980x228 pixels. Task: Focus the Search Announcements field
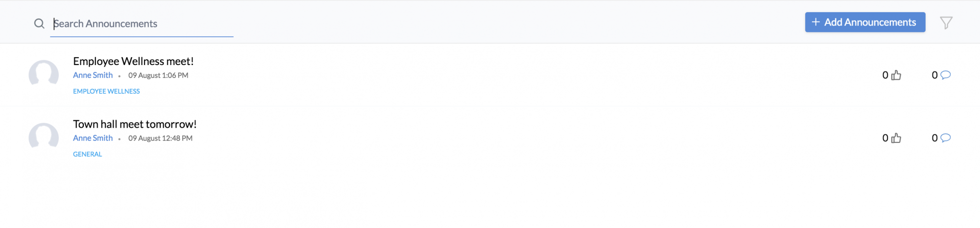click(x=142, y=24)
